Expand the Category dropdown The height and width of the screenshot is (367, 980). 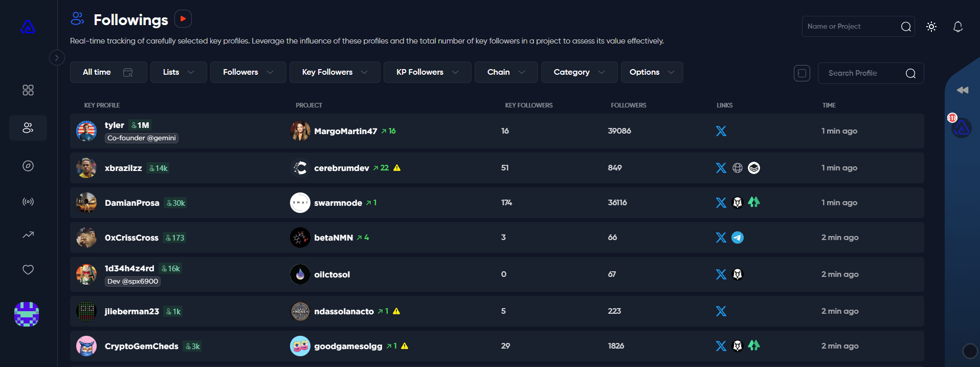click(579, 72)
